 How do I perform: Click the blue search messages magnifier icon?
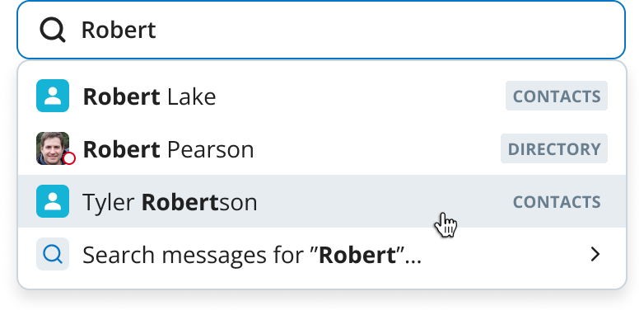[53, 254]
